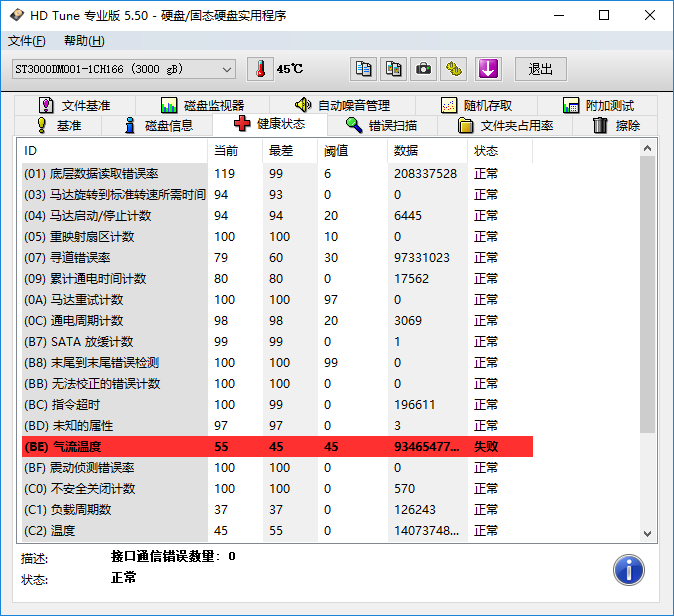
Task: Click the 接口通信错误数量: 0 description text
Action: click(173, 556)
